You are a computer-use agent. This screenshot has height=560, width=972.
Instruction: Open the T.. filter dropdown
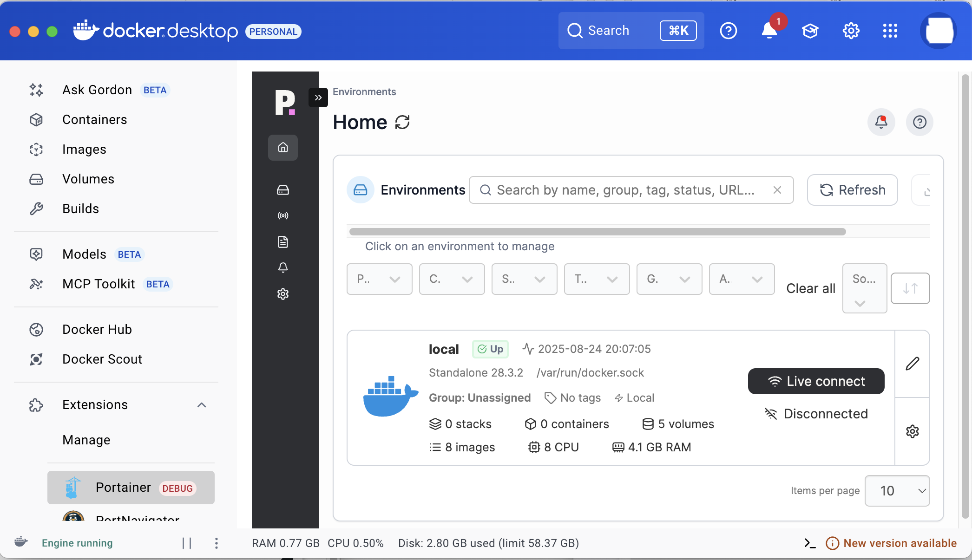pos(597,279)
